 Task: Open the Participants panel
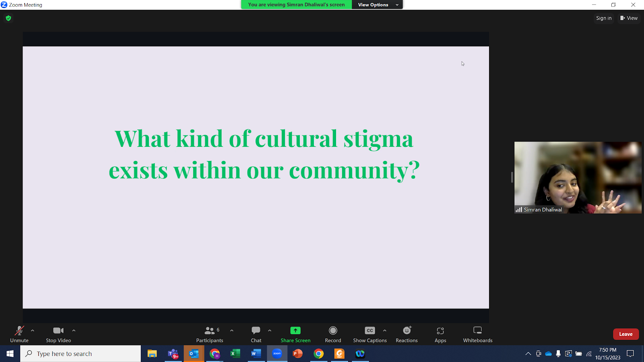pyautogui.click(x=210, y=334)
